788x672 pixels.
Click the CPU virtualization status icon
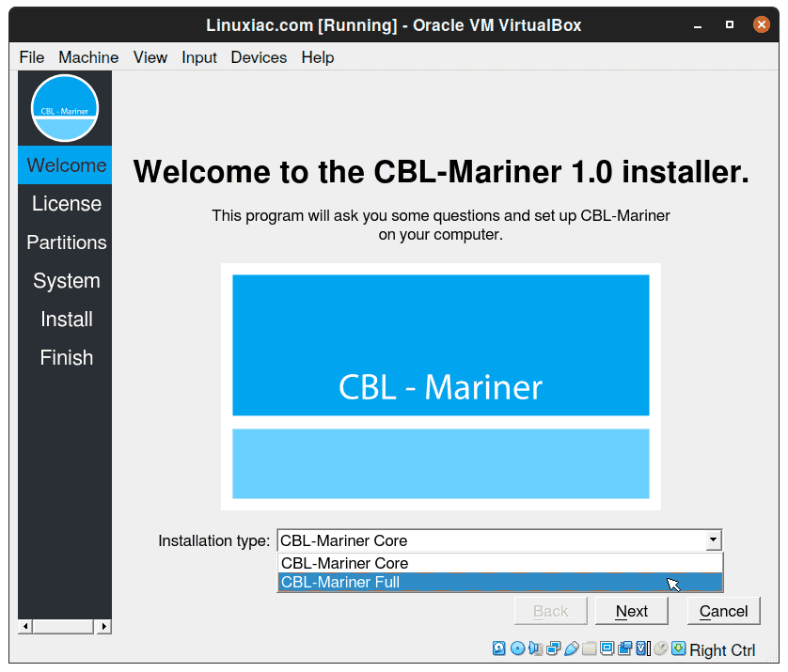click(643, 649)
